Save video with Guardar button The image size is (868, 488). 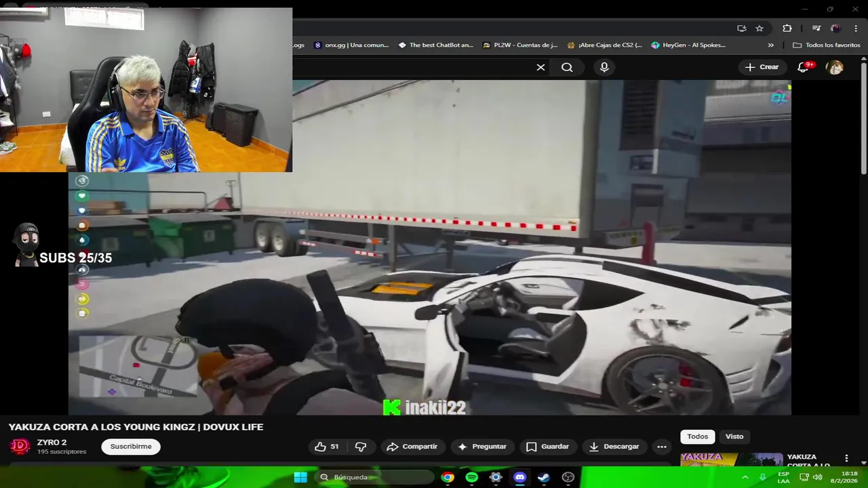point(547,447)
